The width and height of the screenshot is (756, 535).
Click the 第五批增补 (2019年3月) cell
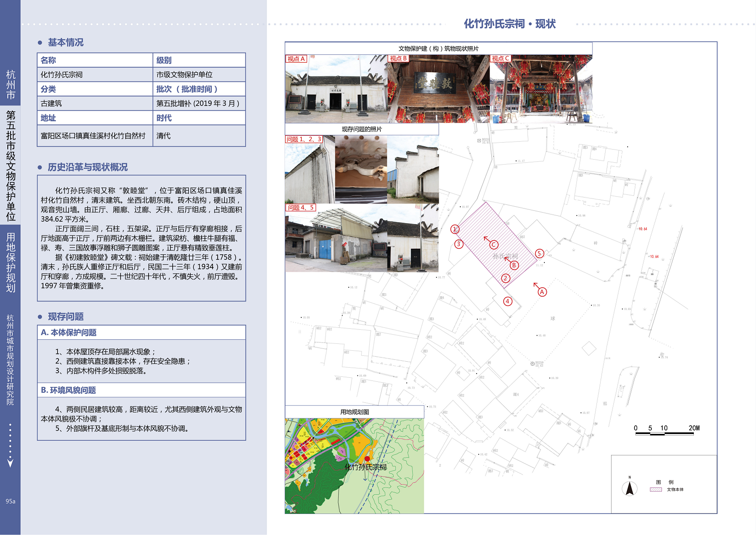click(x=199, y=103)
